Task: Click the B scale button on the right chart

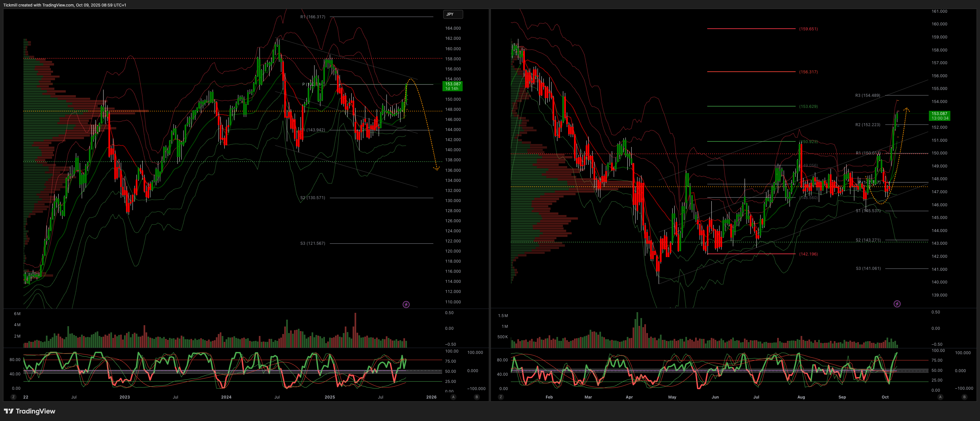Action: (964, 397)
